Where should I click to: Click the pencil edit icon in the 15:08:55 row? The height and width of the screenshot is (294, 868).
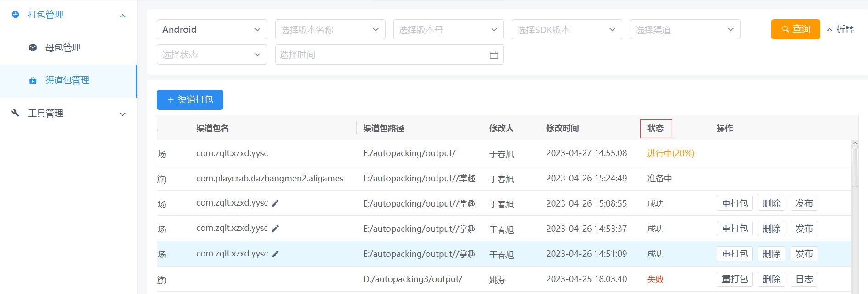(275, 203)
